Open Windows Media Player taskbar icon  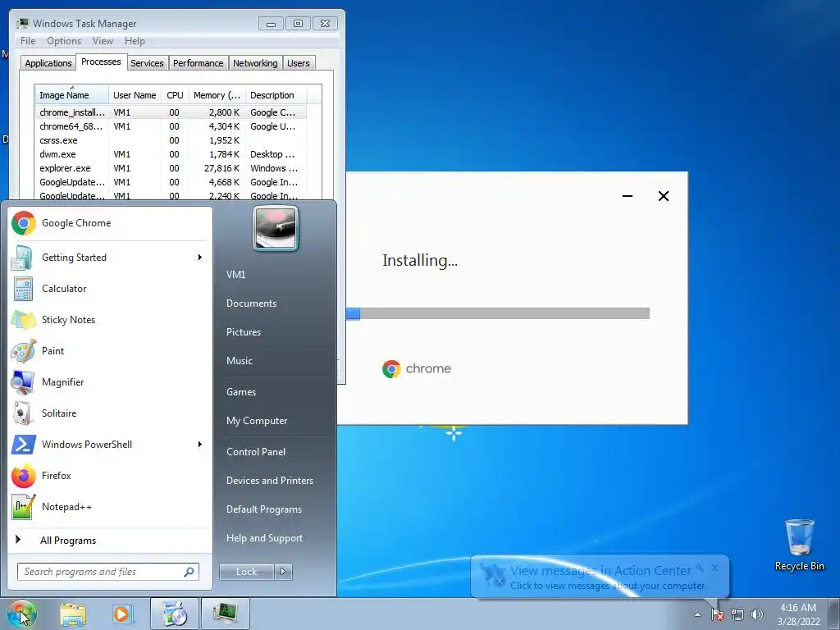pyautogui.click(x=122, y=614)
